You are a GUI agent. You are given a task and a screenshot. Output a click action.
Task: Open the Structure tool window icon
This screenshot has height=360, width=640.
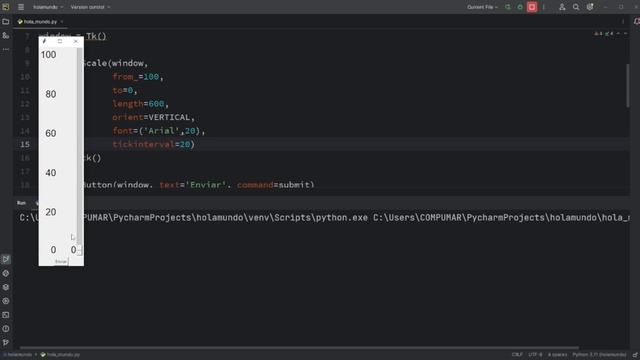[6, 36]
